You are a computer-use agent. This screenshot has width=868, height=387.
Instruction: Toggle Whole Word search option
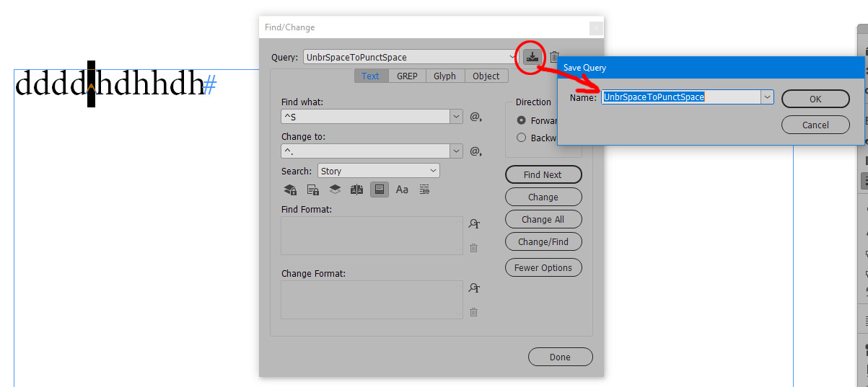click(424, 190)
